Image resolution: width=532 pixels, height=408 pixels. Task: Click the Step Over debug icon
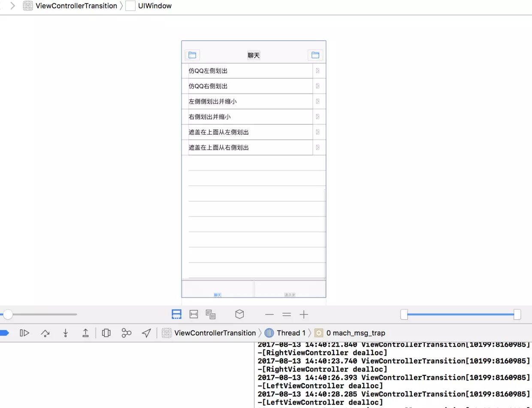[45, 333]
